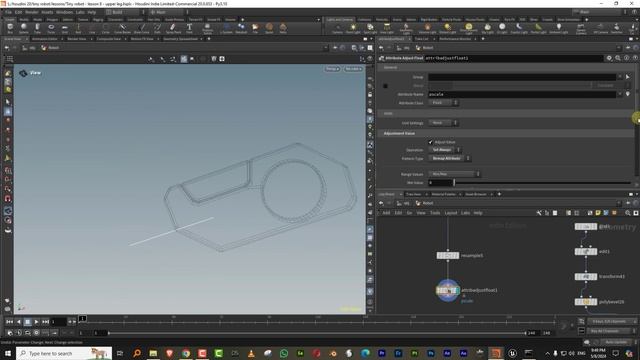Open the viewport Persp camera dropdown

[332, 69]
